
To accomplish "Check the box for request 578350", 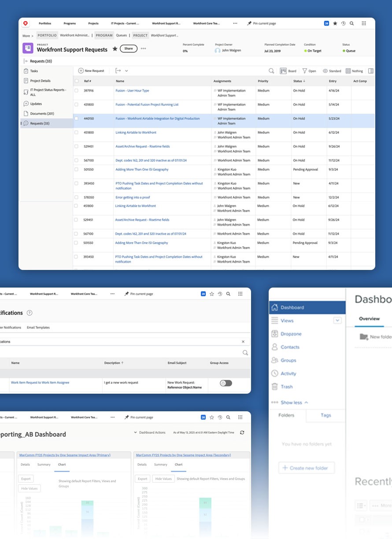I will click(76, 197).
